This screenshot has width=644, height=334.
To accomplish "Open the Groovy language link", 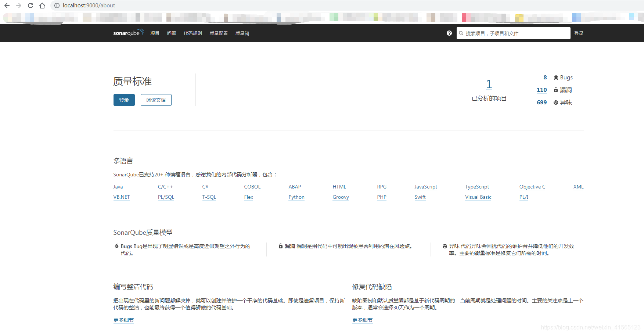I will [341, 197].
